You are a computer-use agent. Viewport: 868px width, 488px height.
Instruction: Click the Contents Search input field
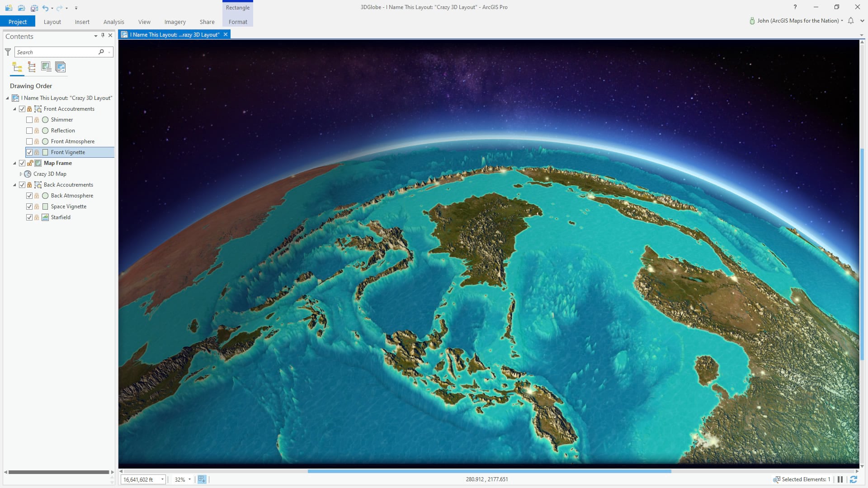coord(57,52)
